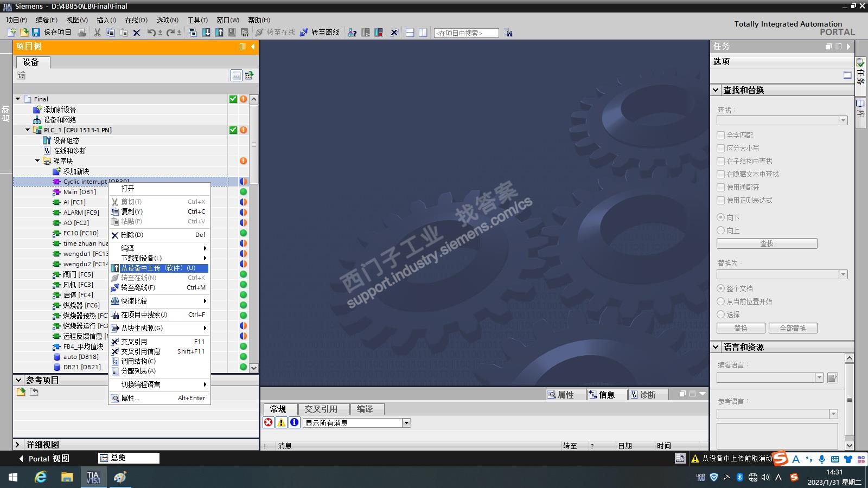
Task: Click the 替换 button
Action: point(741,328)
